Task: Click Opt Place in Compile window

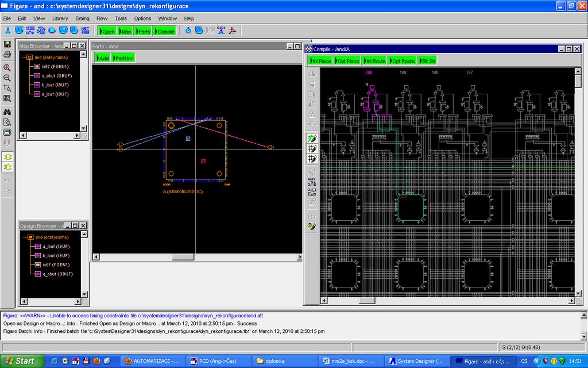Action: [x=347, y=61]
